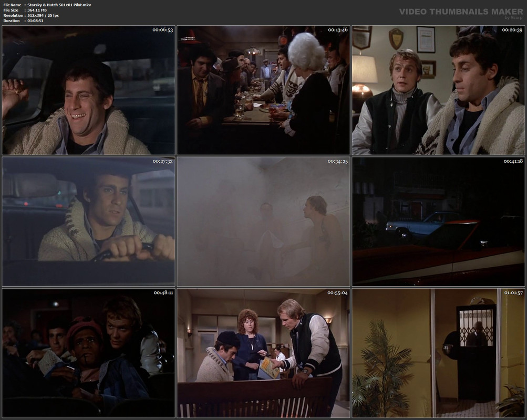Screen dimensions: 527x420
Task: Click the file size value '364.11 MB'
Action: click(x=37, y=10)
